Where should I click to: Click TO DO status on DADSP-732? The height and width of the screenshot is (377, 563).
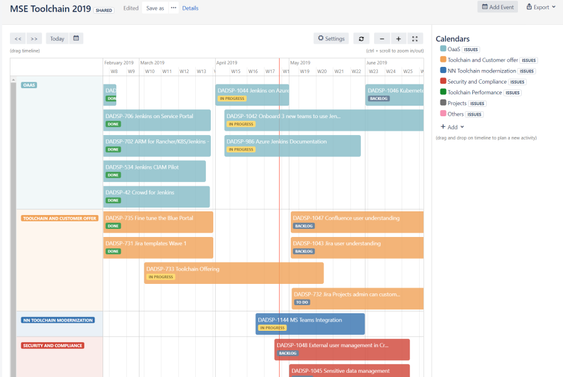point(302,303)
